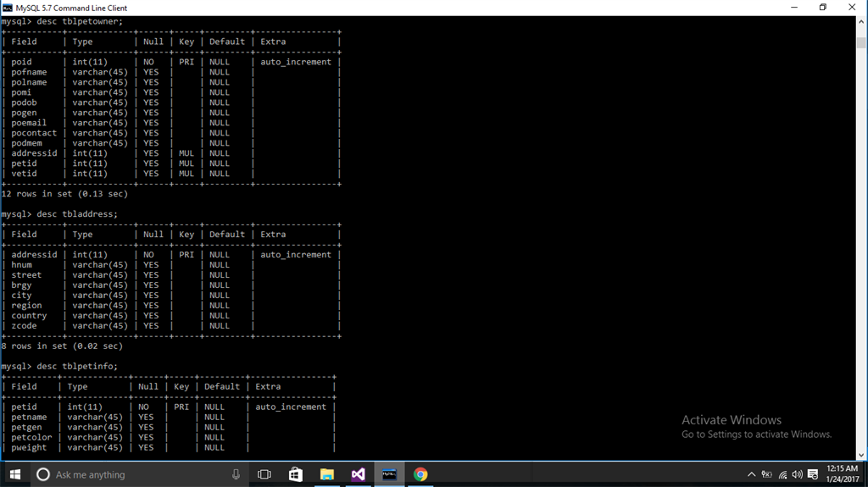Viewport: 868px width, 487px height.
Task: Click the 'vetid' field name
Action: (x=24, y=174)
